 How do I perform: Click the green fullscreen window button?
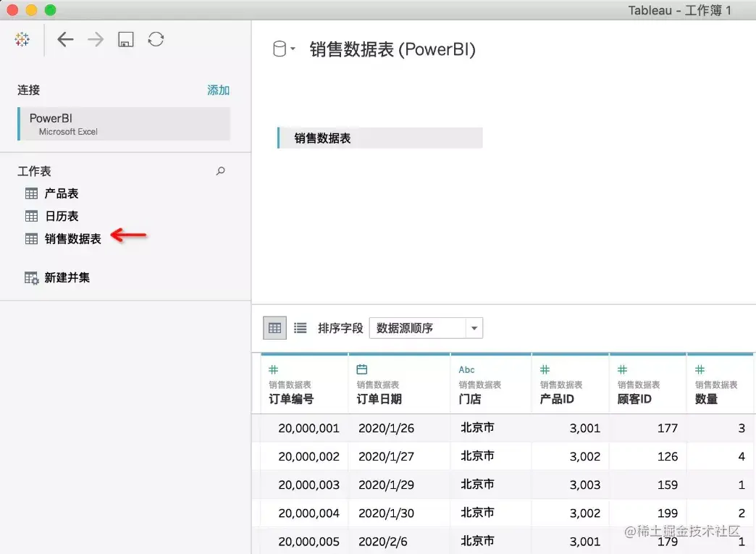pos(50,10)
